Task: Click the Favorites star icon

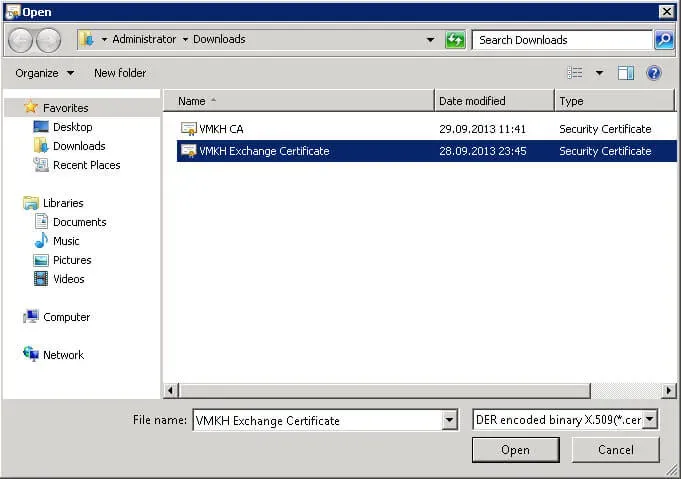Action: pyautogui.click(x=31, y=107)
